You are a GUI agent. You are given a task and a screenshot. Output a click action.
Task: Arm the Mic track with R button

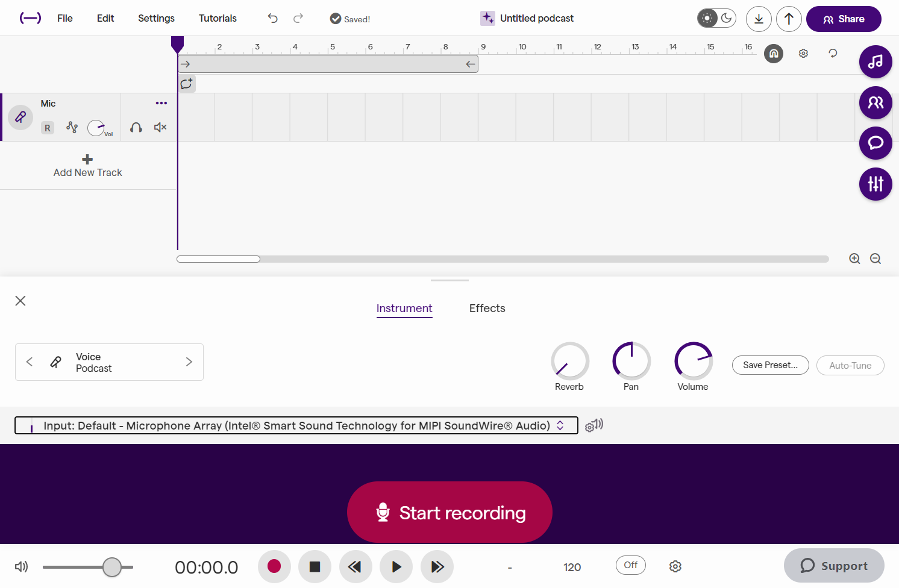pos(48,128)
